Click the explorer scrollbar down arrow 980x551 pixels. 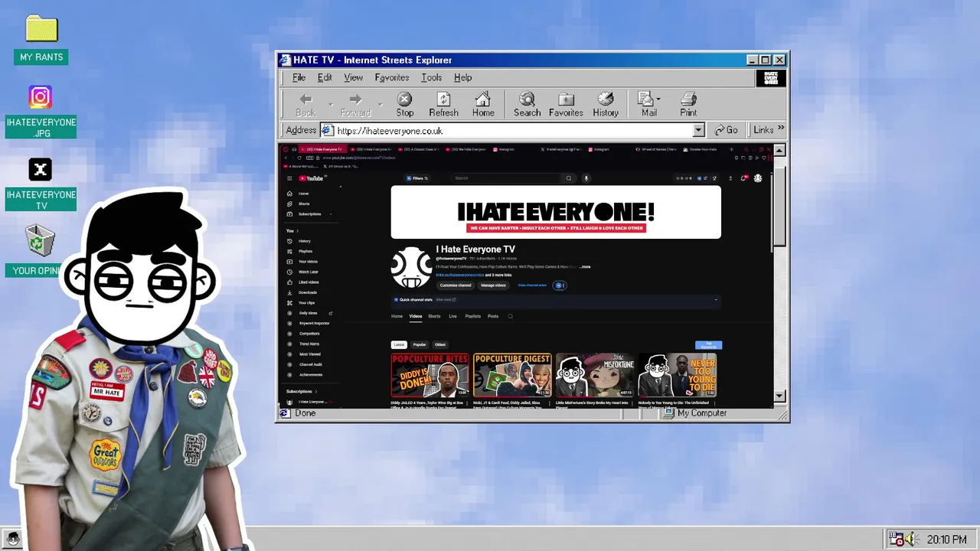click(779, 396)
